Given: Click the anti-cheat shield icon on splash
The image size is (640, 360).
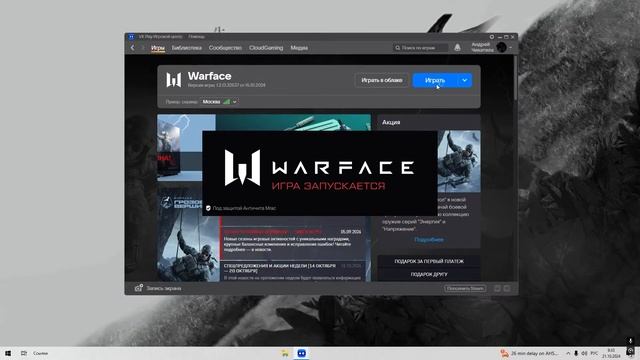Looking at the screenshot, I should click(208, 208).
